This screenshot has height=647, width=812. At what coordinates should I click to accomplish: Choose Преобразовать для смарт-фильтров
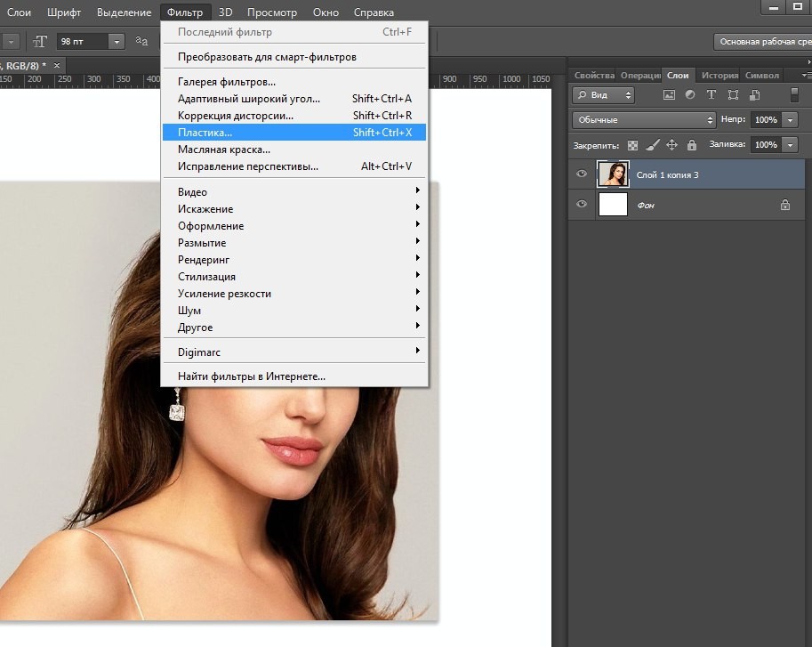pyautogui.click(x=294, y=56)
